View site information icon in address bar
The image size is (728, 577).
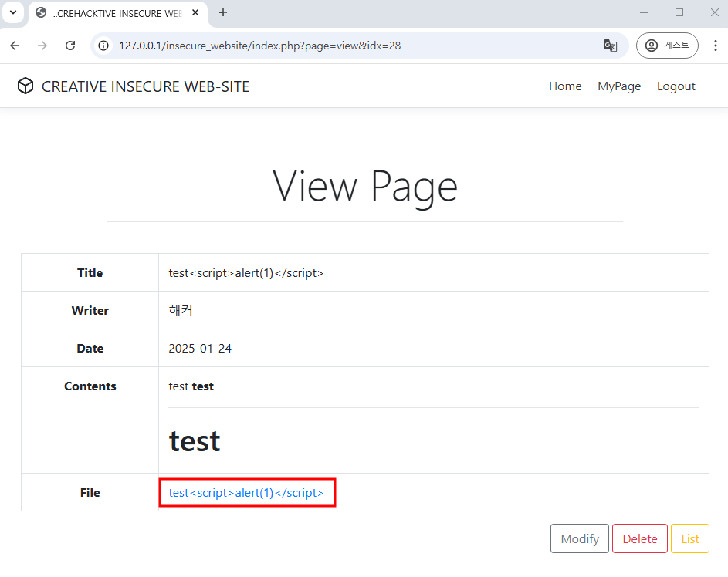pos(103,46)
